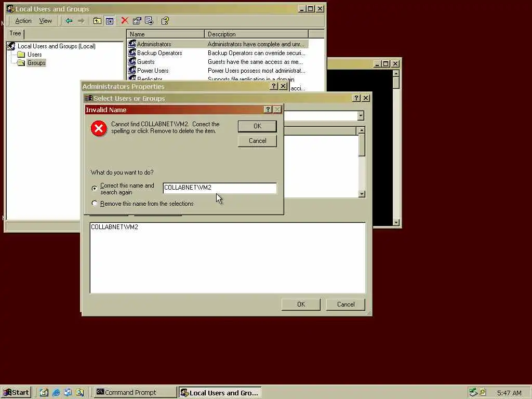Click the Help toolbar icon

coord(165,21)
